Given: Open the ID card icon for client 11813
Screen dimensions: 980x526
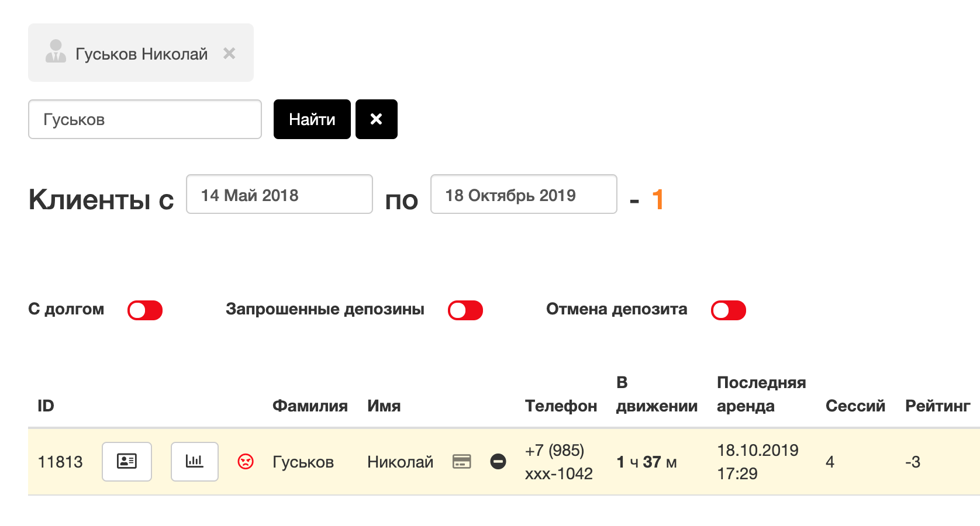Looking at the screenshot, I should point(127,462).
